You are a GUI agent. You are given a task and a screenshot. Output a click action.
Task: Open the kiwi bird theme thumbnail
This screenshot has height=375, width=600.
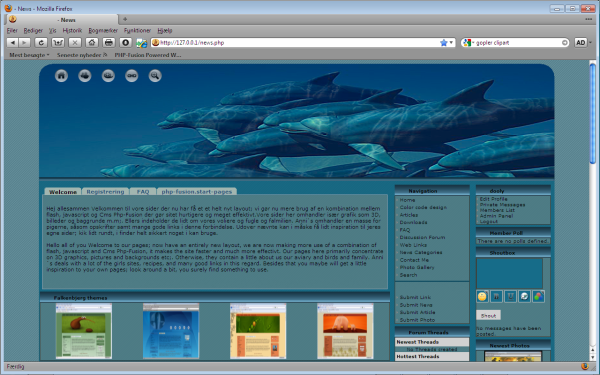[x=84, y=331]
